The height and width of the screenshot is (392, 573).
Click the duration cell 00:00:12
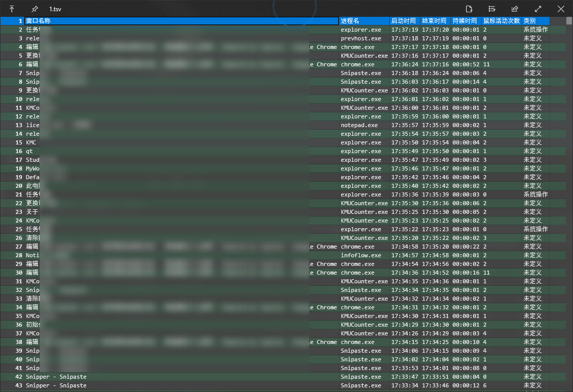[466, 385]
